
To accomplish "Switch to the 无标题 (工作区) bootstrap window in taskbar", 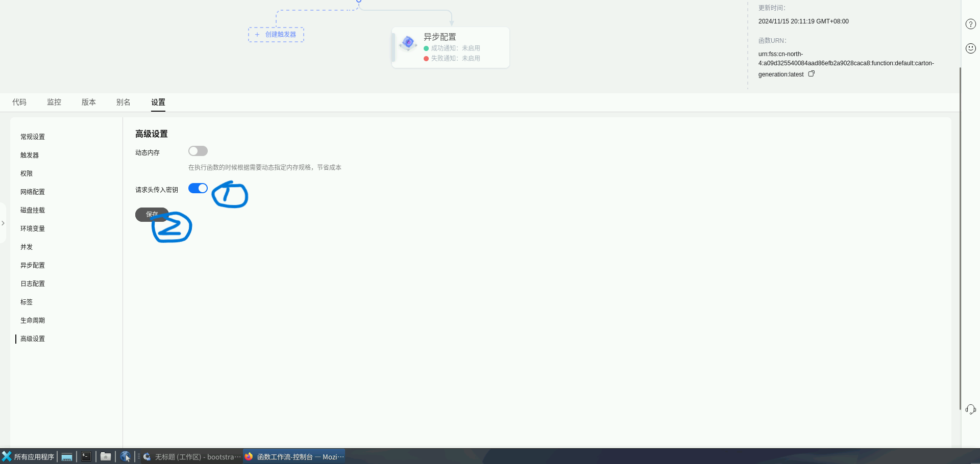I will [x=191, y=457].
